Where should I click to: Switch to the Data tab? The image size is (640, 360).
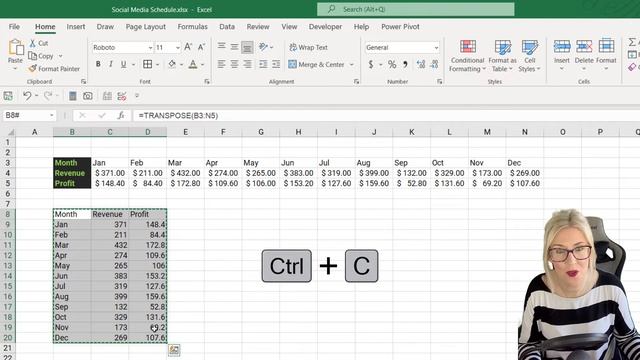(227, 27)
